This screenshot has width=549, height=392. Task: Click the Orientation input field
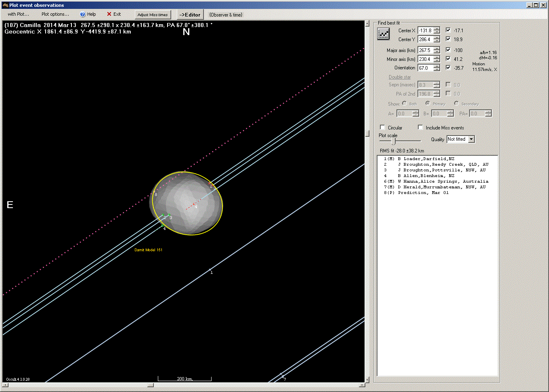[x=425, y=68]
